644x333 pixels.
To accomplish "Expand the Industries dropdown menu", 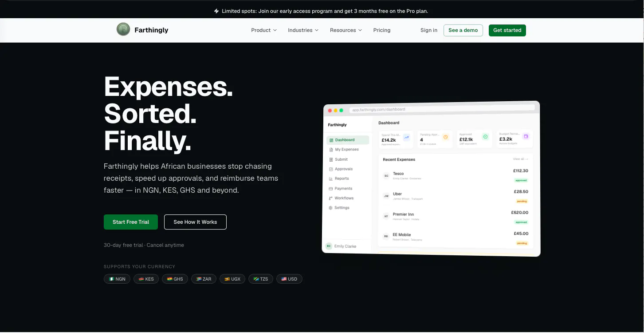I will pos(303,30).
